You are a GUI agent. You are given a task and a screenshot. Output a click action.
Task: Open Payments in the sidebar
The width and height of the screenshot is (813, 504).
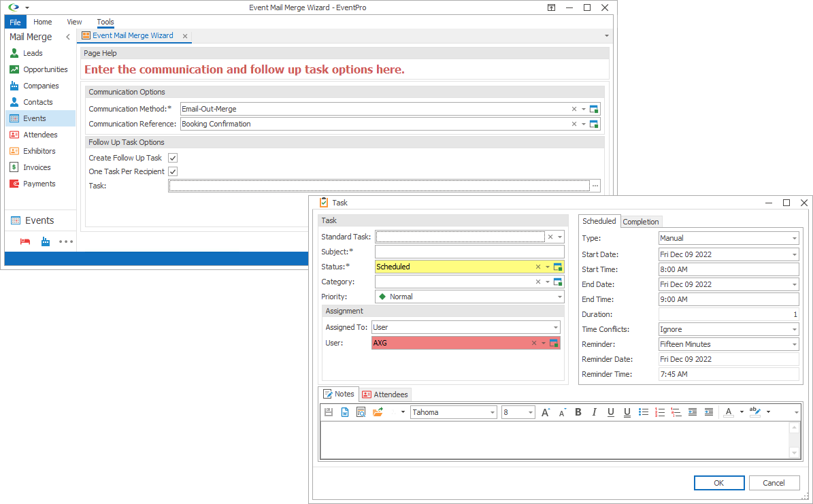point(39,184)
